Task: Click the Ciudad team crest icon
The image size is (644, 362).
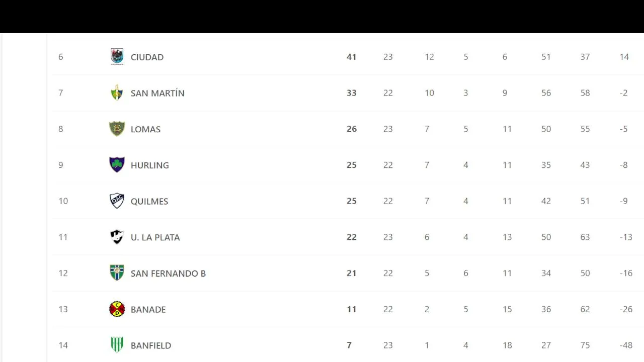Action: coord(117,57)
